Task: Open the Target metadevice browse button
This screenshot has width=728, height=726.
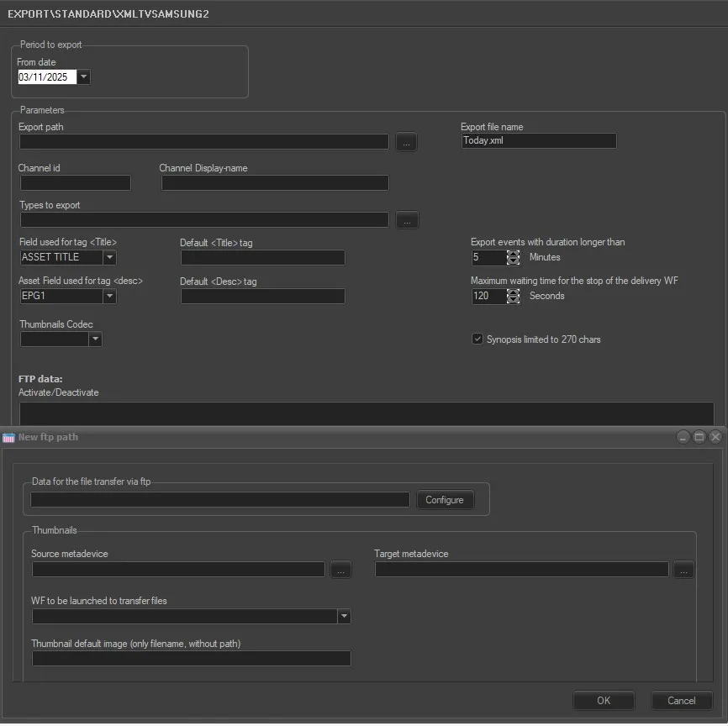Action: tap(683, 571)
